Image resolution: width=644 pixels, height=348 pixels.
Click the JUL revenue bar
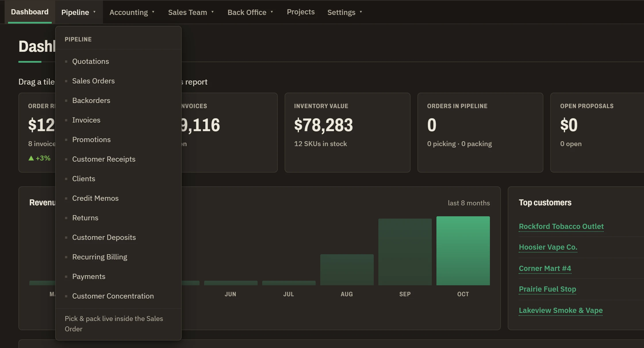click(289, 283)
